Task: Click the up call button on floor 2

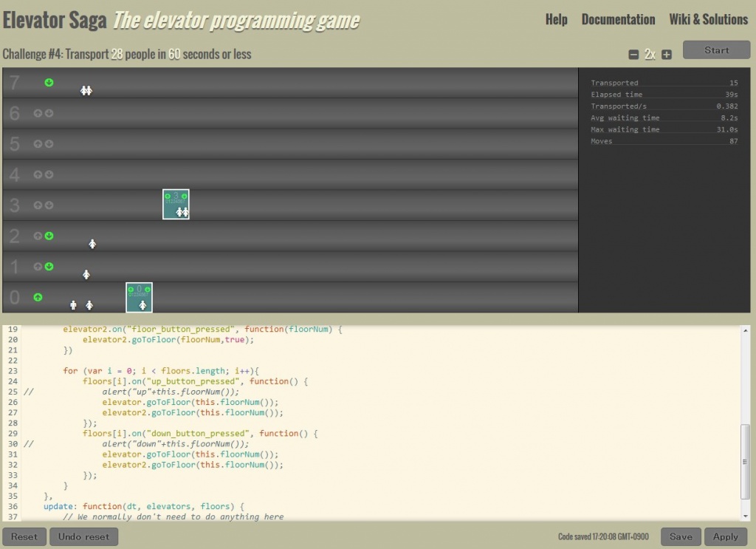Action: pos(38,236)
